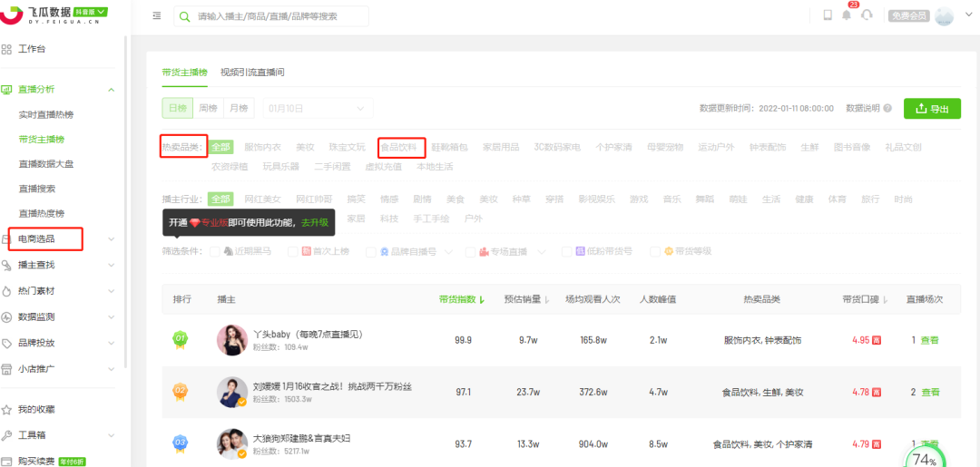Click the purchase renewal card icon
This screenshot has width=980, height=467.
pos(7,462)
